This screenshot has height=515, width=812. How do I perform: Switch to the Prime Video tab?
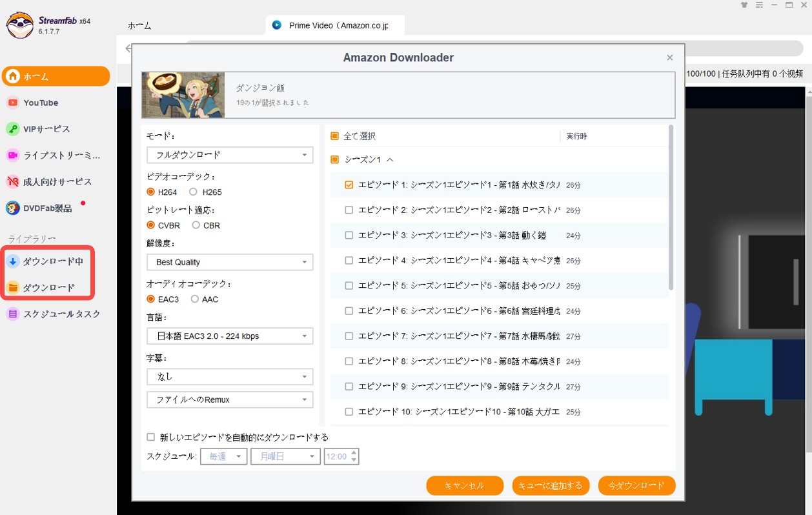click(x=334, y=25)
